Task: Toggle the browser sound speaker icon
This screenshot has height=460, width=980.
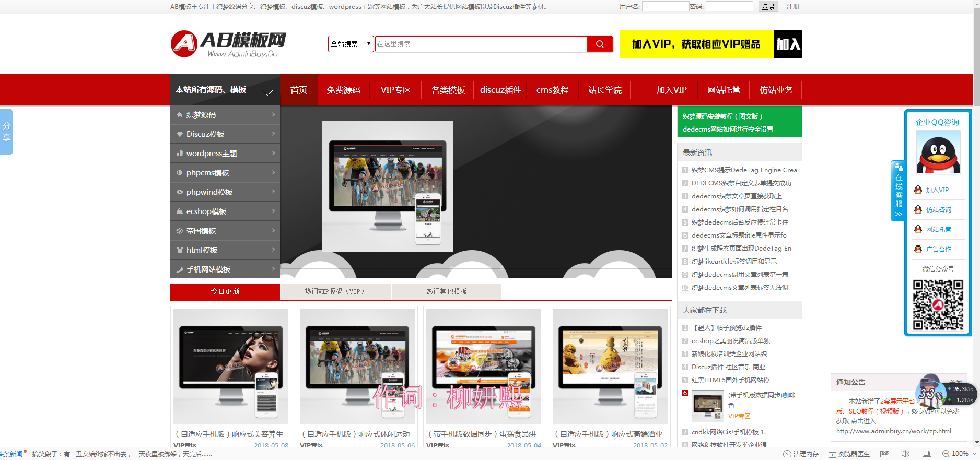Action: click(x=905, y=454)
